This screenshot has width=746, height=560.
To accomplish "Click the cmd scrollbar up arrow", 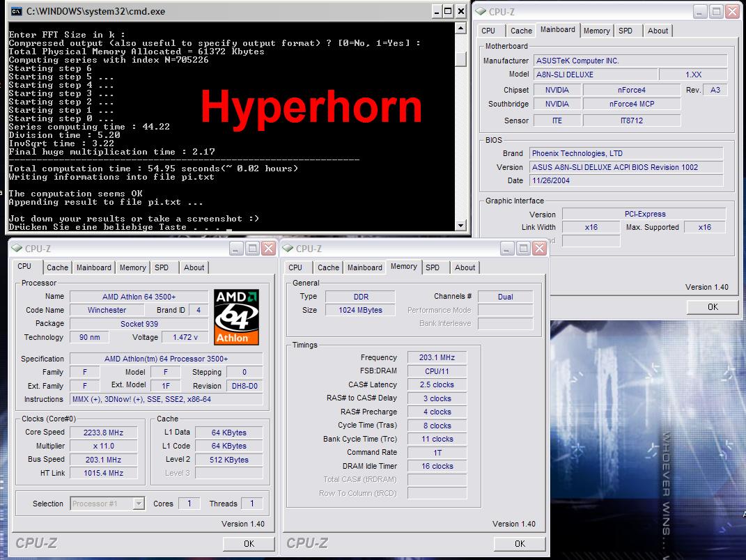I will pos(460,29).
